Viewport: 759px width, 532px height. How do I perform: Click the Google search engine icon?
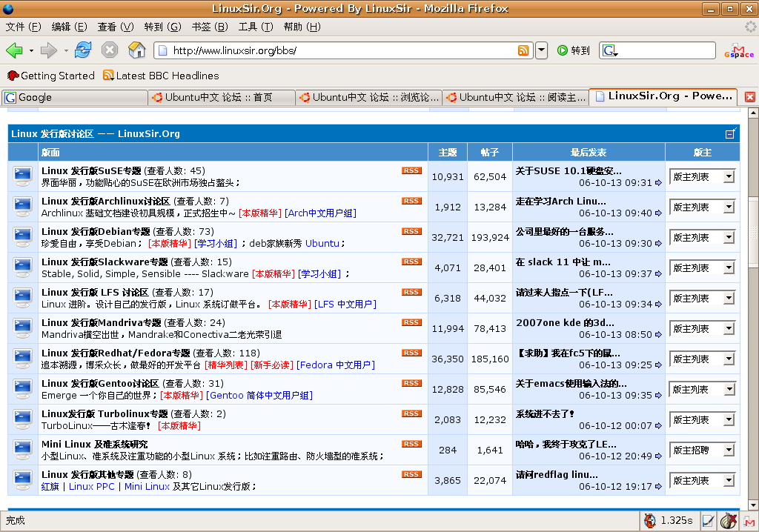point(609,50)
